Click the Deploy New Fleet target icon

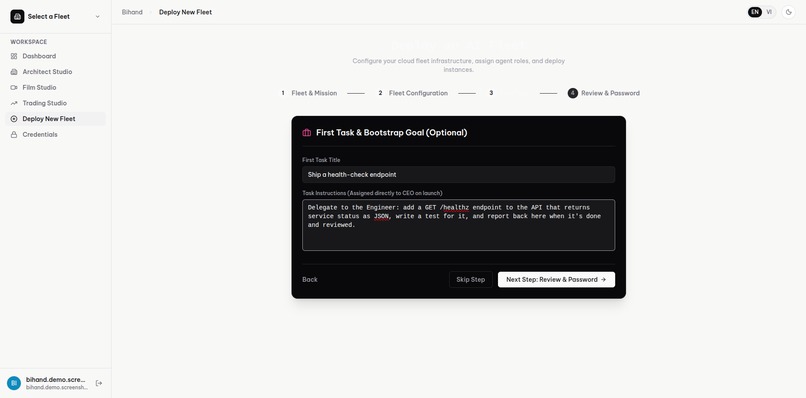tap(14, 119)
